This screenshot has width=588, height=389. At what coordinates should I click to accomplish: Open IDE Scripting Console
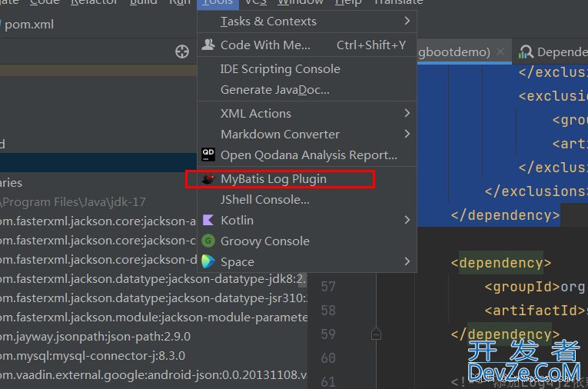click(x=307, y=69)
